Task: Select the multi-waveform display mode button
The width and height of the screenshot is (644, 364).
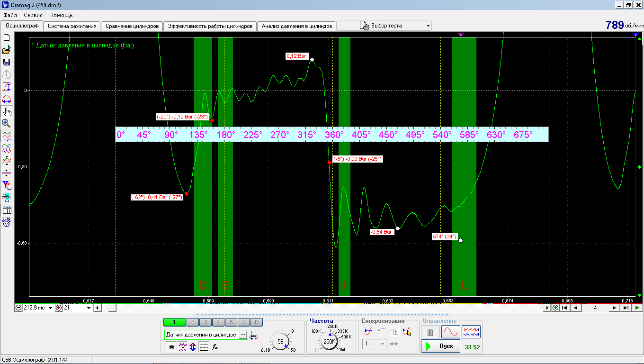Action: [x=471, y=332]
